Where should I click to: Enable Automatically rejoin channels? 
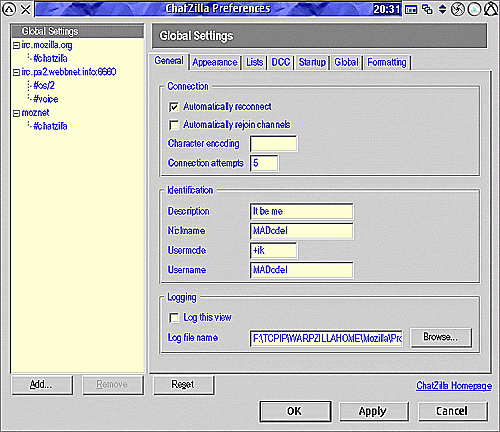(174, 125)
